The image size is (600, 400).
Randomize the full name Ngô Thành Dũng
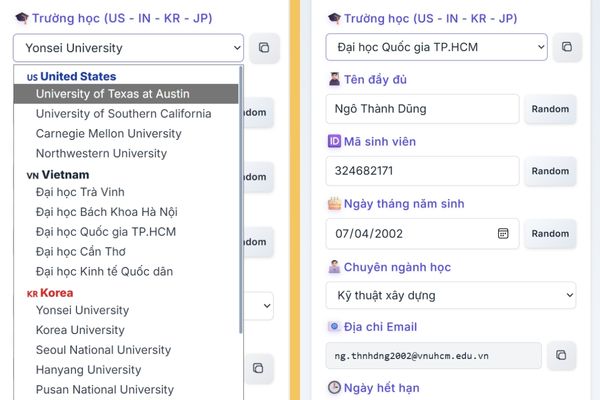pos(550,109)
